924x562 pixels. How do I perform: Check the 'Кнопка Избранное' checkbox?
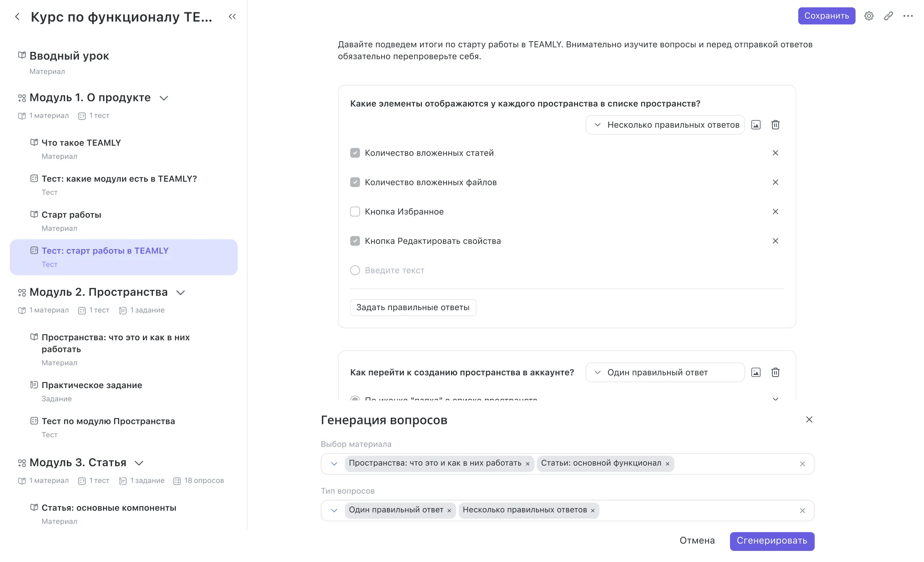[355, 212]
